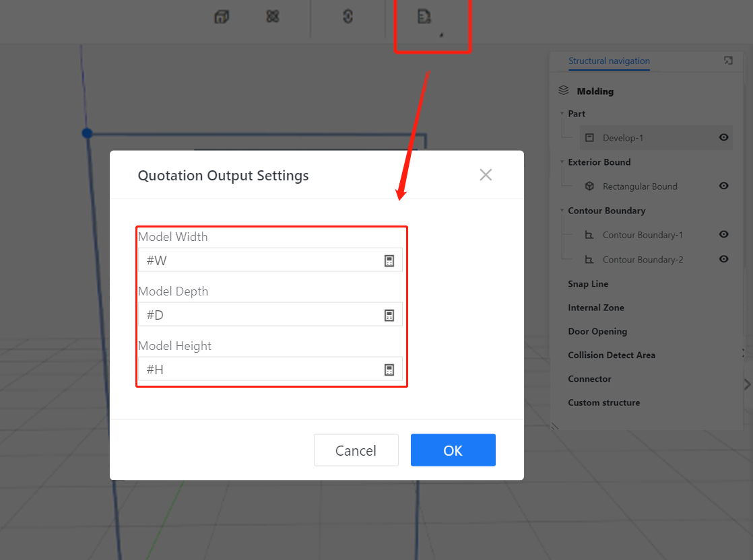Image resolution: width=753 pixels, height=560 pixels.
Task: Click the Molding layers icon
Action: pyautogui.click(x=564, y=91)
